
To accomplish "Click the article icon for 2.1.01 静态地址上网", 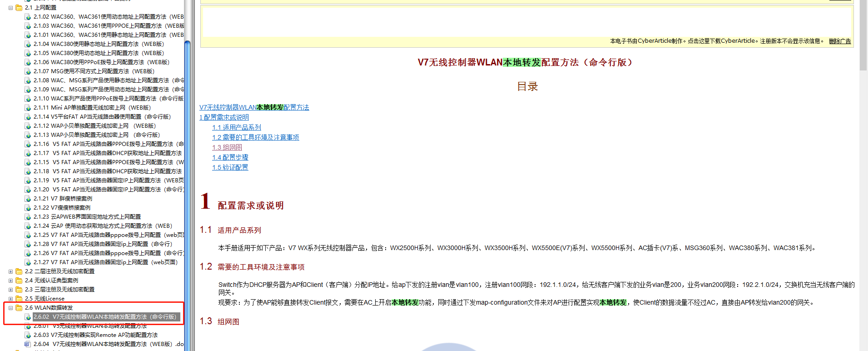I will click(28, 35).
